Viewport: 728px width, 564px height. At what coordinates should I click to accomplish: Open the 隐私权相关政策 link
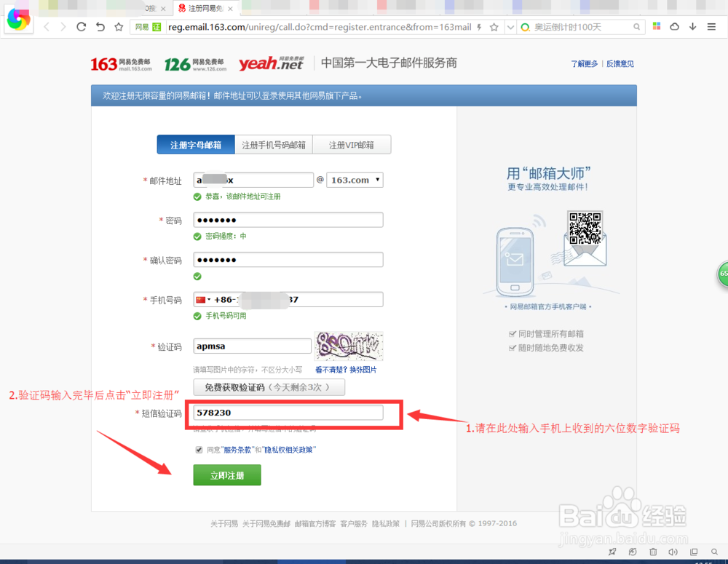click(288, 450)
